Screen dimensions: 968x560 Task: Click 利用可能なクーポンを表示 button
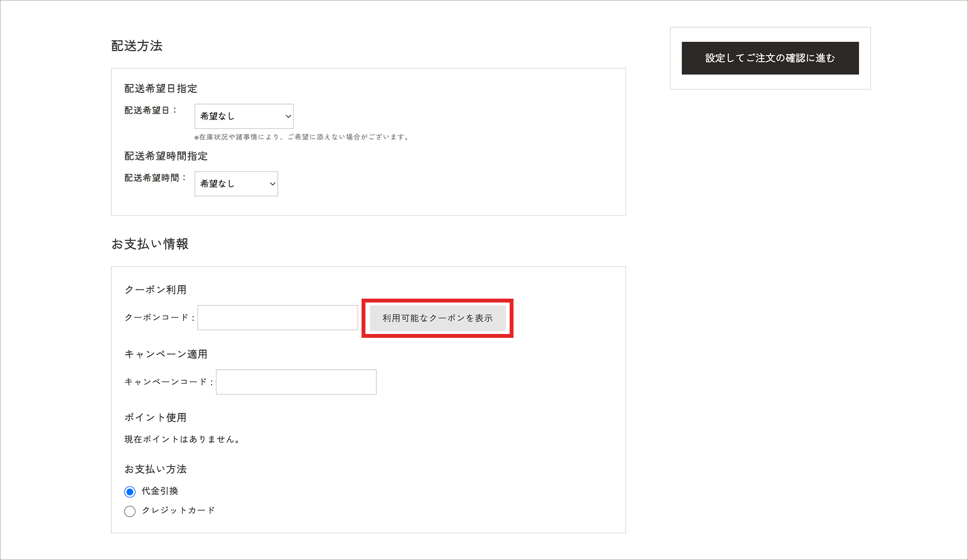click(438, 318)
